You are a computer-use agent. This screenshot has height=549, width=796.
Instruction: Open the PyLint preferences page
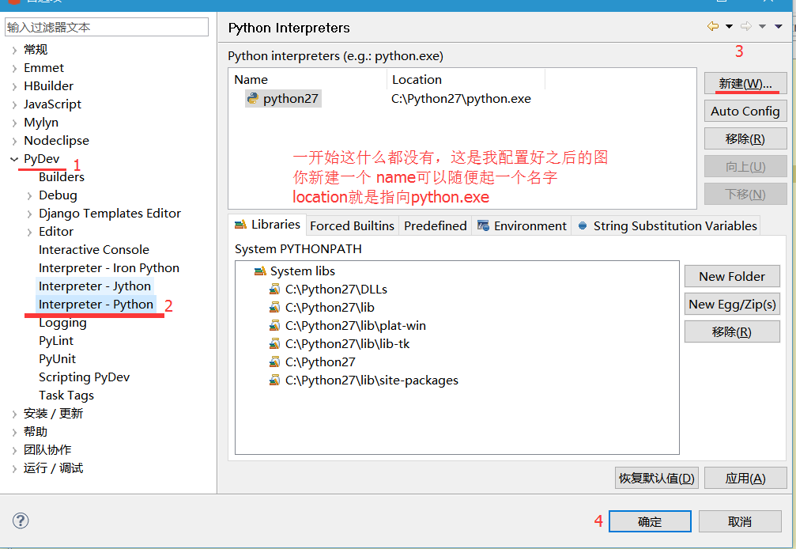[56, 341]
